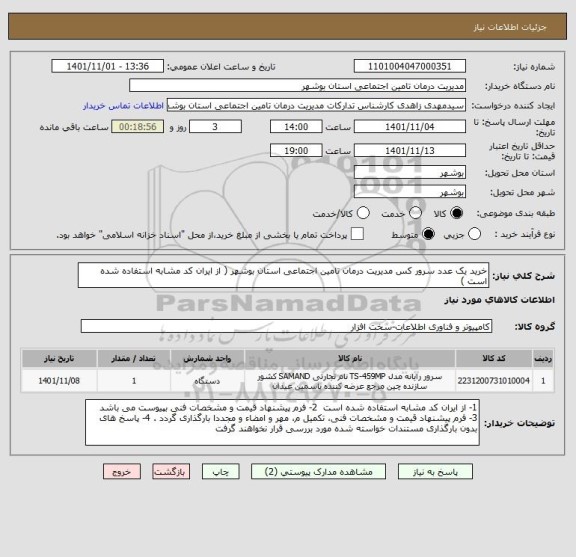
Task: Click the remaining days field showing 3
Action: [215, 127]
